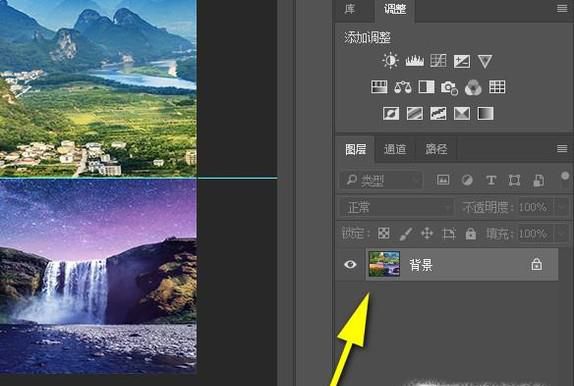Click the waterfall image on canvas

[98, 277]
